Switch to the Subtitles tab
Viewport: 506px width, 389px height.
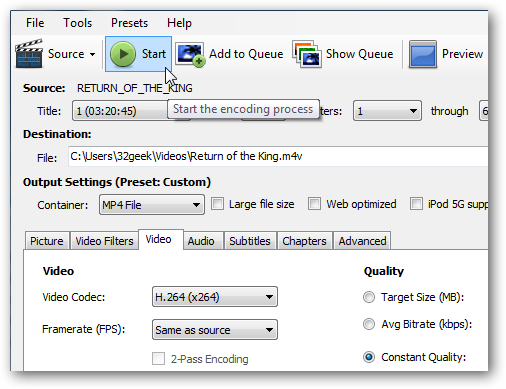pyautogui.click(x=250, y=241)
